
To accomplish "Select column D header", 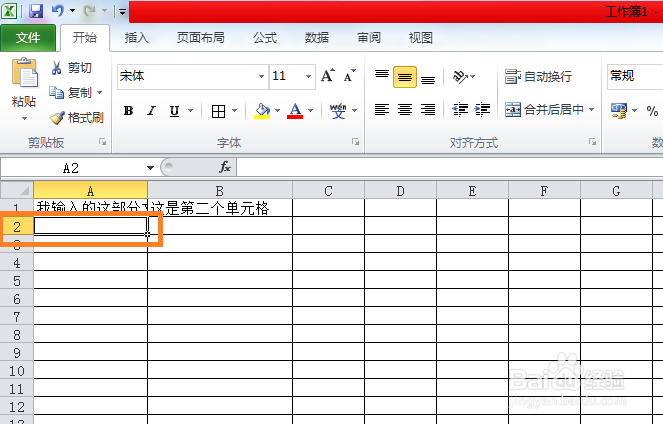I will point(400,191).
